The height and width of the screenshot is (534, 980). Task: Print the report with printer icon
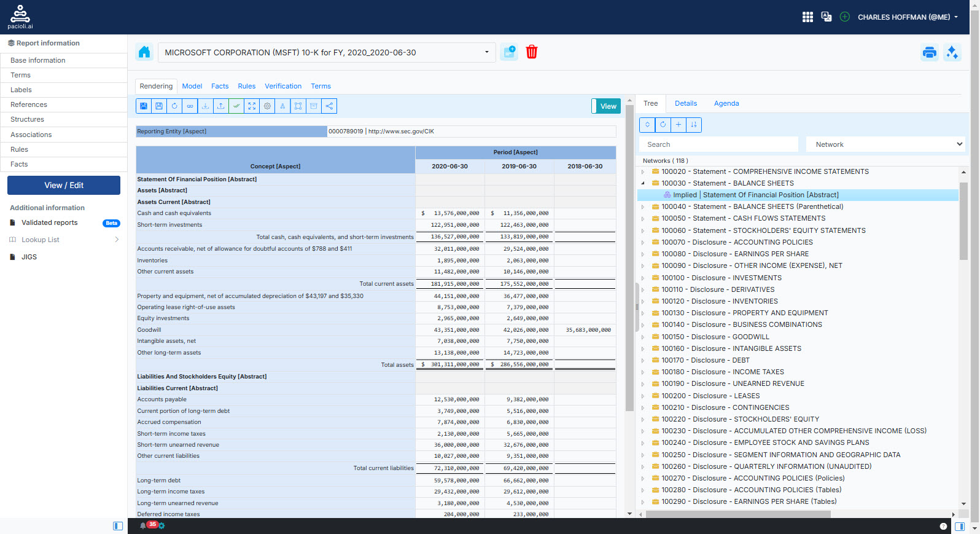pos(930,53)
